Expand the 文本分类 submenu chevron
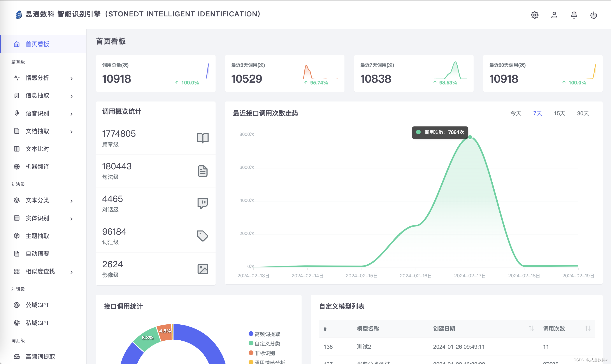Screen dimensions: 611x364 click(x=71, y=201)
